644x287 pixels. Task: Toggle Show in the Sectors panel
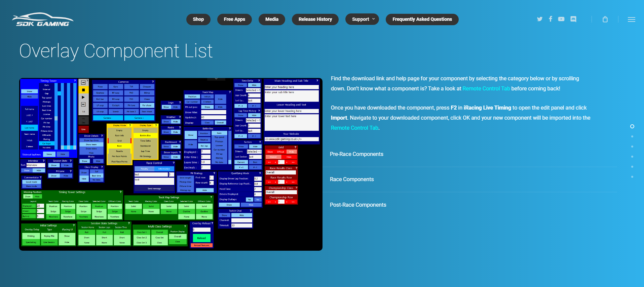pos(241,147)
